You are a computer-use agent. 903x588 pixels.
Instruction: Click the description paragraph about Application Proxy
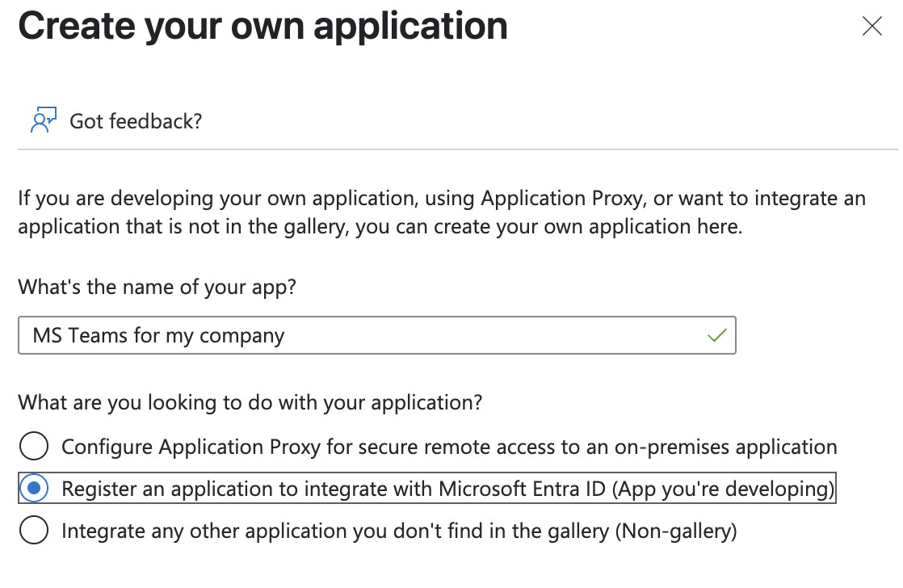(442, 212)
